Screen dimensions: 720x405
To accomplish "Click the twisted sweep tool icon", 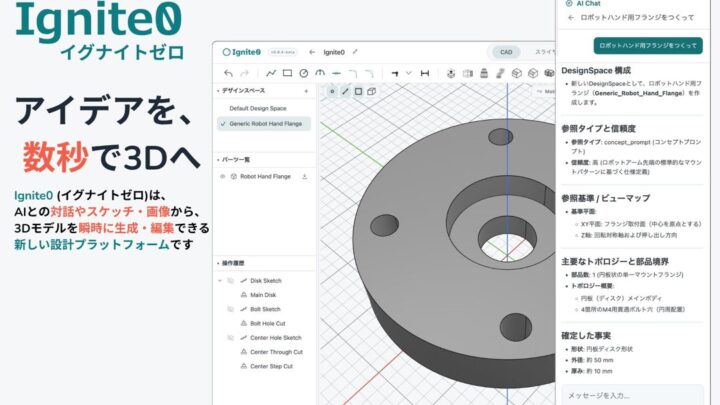I will point(500,73).
